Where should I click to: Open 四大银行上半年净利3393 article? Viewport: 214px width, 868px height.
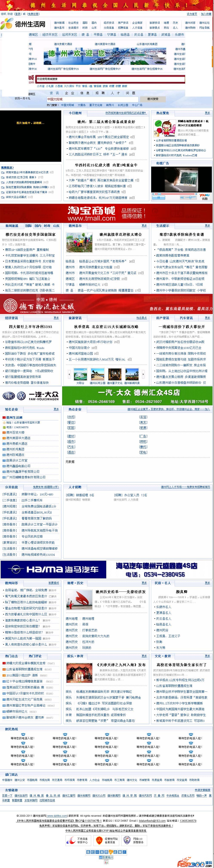click(30, 326)
